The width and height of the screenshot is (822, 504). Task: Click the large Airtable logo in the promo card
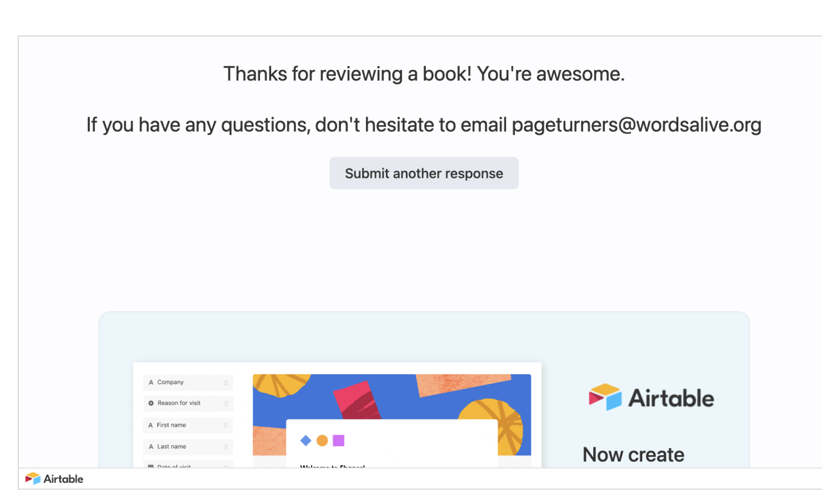[x=651, y=397]
